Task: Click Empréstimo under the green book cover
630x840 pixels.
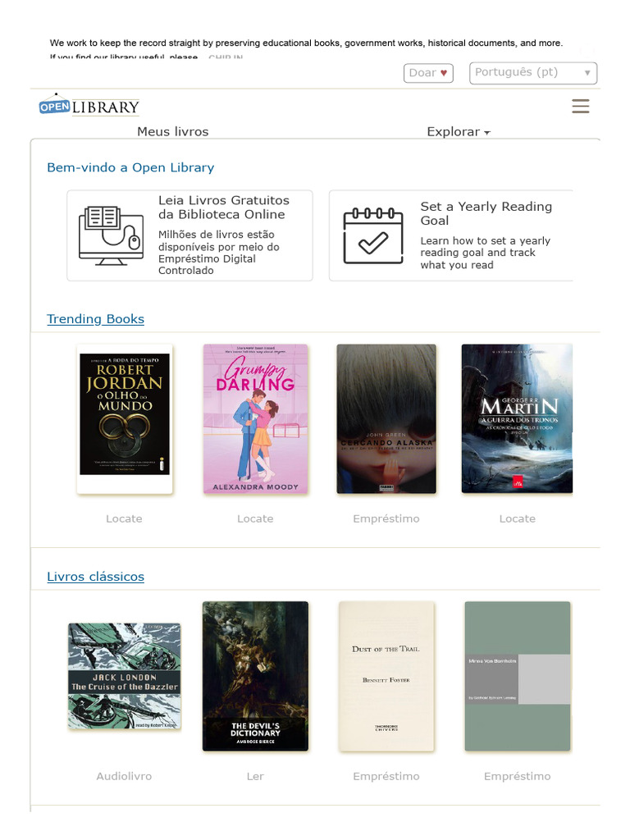Action: (518, 776)
